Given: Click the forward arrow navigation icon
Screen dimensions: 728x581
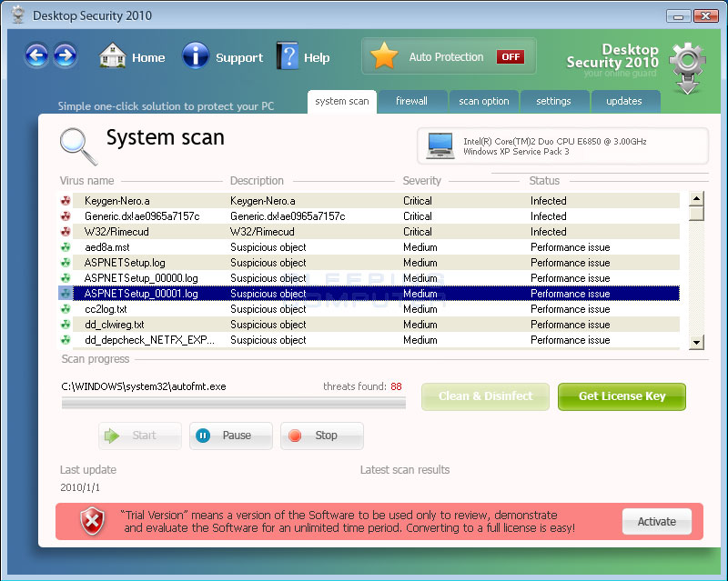Looking at the screenshot, I should [65, 56].
